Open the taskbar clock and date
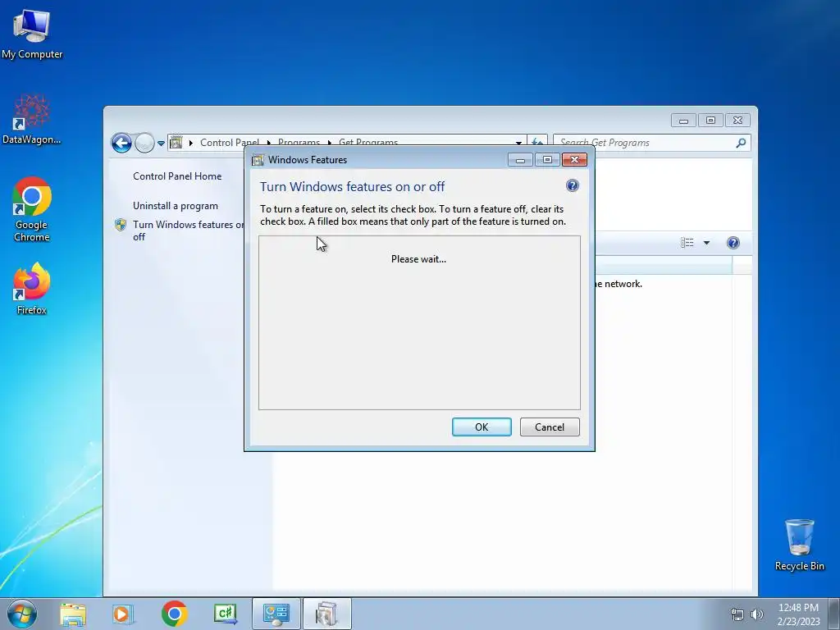Image resolution: width=840 pixels, height=630 pixels. click(798, 614)
